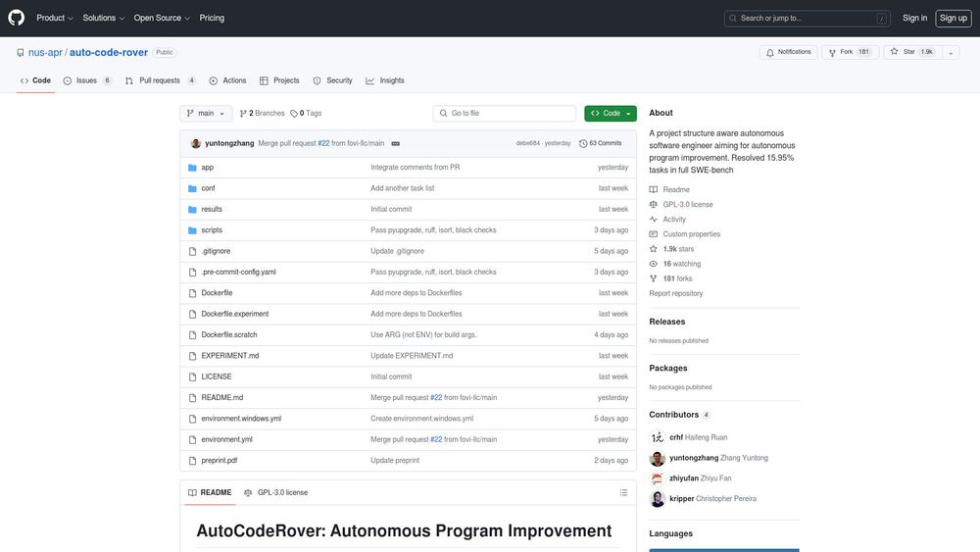Viewport: 980px width, 552px height.
Task: Switch to the Insights tab
Action: tap(385, 80)
